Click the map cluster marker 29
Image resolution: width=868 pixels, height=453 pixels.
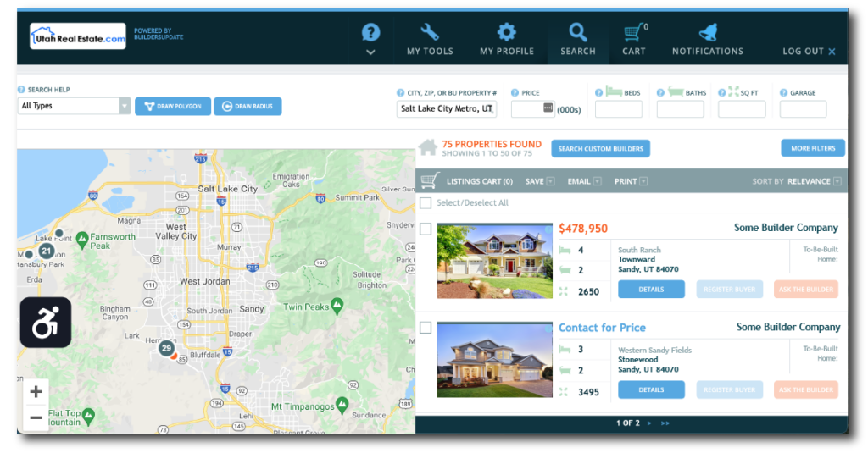coord(166,348)
